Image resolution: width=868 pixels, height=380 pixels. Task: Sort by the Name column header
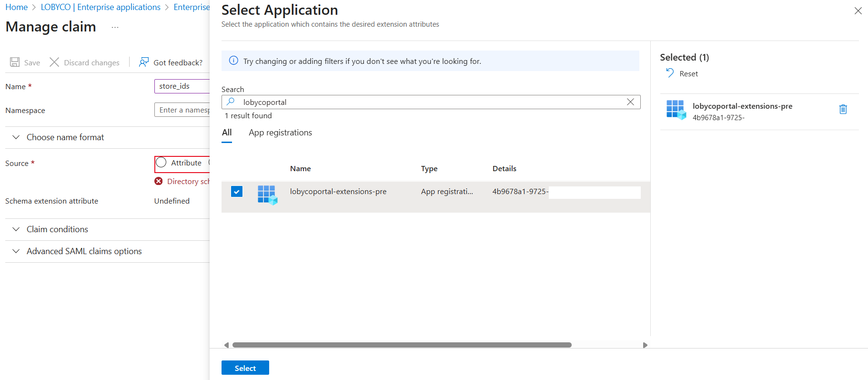(300, 168)
